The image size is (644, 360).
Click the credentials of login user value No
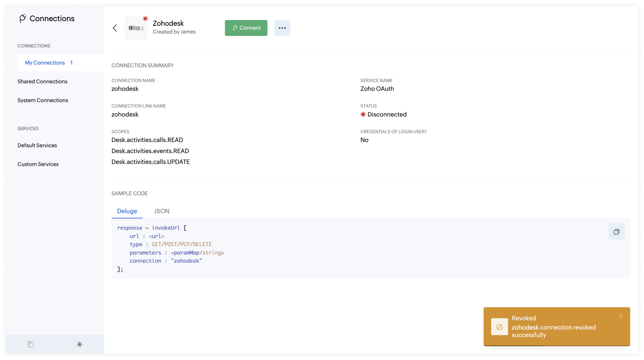[x=365, y=140]
